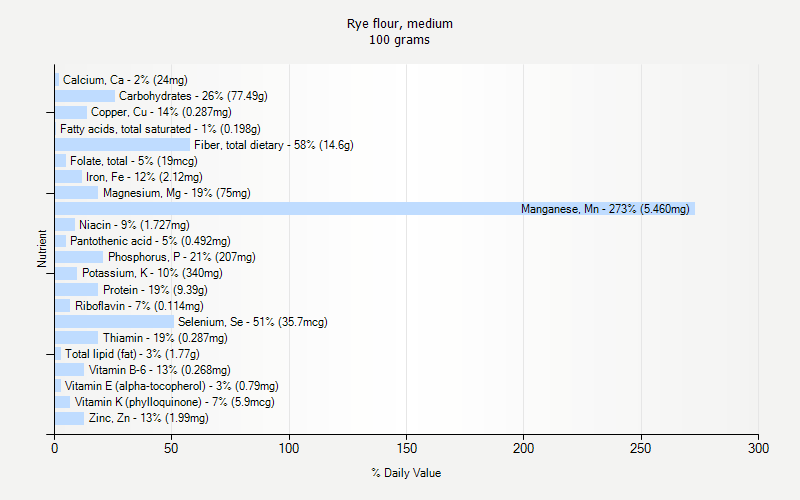Click the '150' x-axis tick label
Screen dimensions: 800x500
click(407, 448)
